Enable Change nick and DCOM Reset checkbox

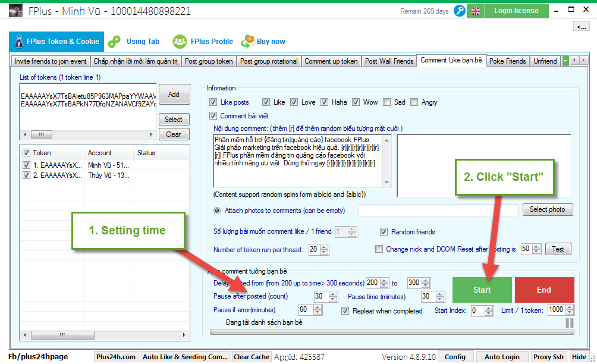tap(379, 249)
